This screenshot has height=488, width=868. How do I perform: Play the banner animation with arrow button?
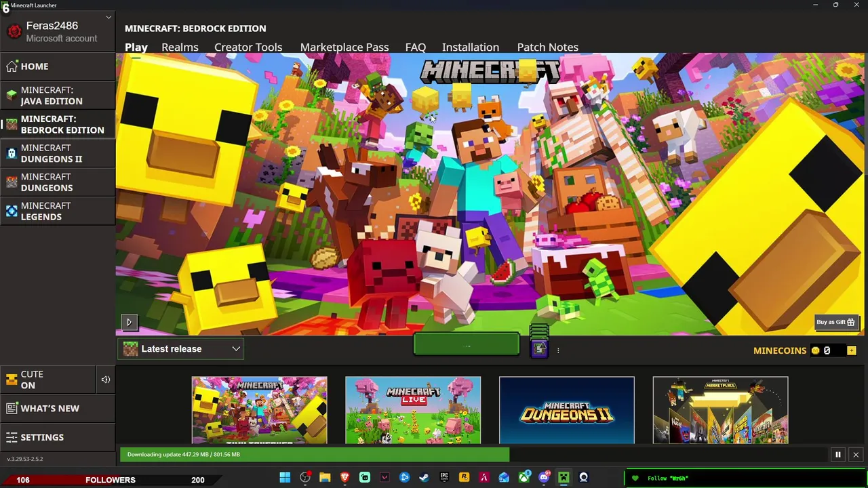point(129,323)
